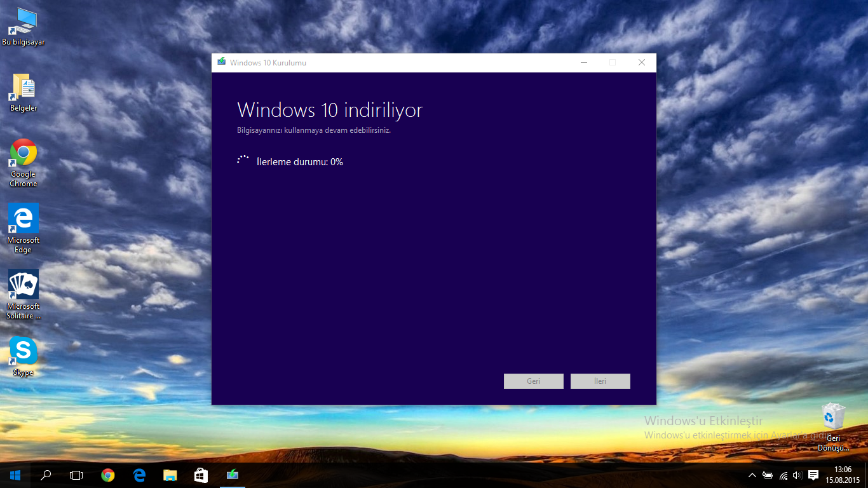The width and height of the screenshot is (868, 488).
Task: Select the Skype desktop icon
Action: click(x=24, y=356)
